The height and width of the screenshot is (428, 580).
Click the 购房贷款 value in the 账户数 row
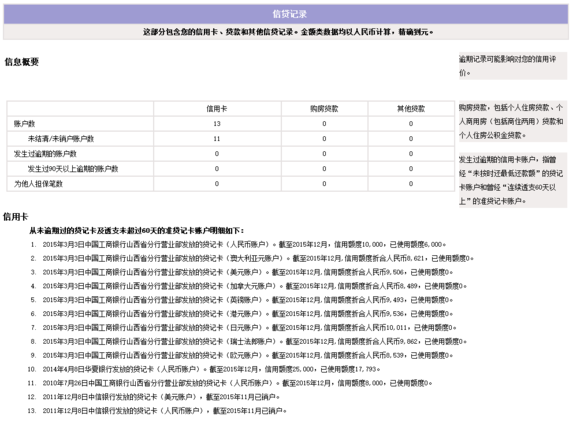324,124
